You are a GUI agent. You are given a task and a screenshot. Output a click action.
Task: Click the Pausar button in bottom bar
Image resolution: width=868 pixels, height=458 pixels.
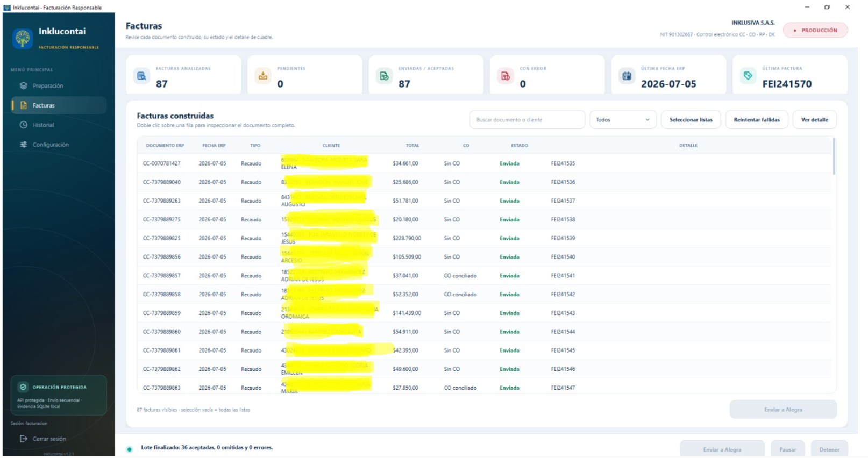click(x=788, y=449)
